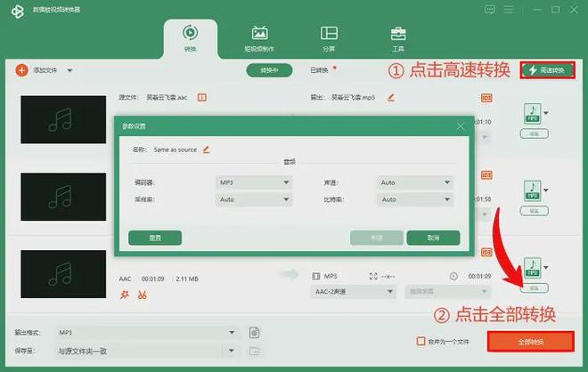Image resolution: width=588 pixels, height=372 pixels.
Task: Click the clock duration icon in third row
Action: 453,276
